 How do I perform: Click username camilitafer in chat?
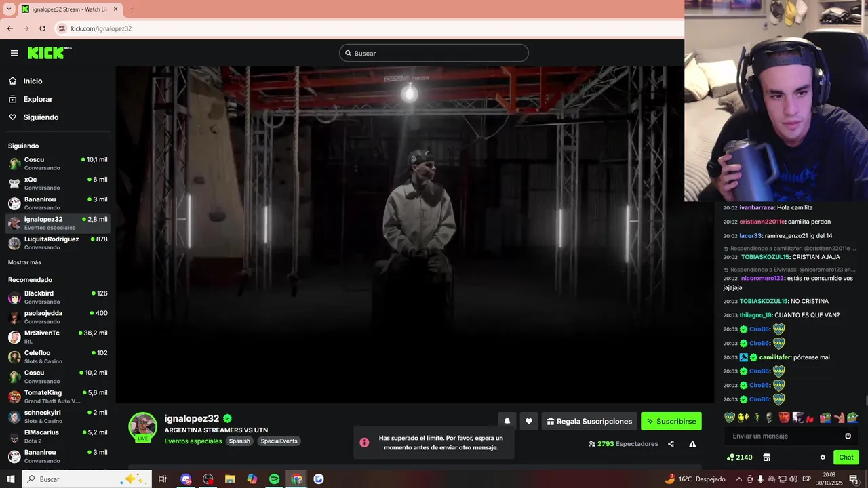(774, 357)
